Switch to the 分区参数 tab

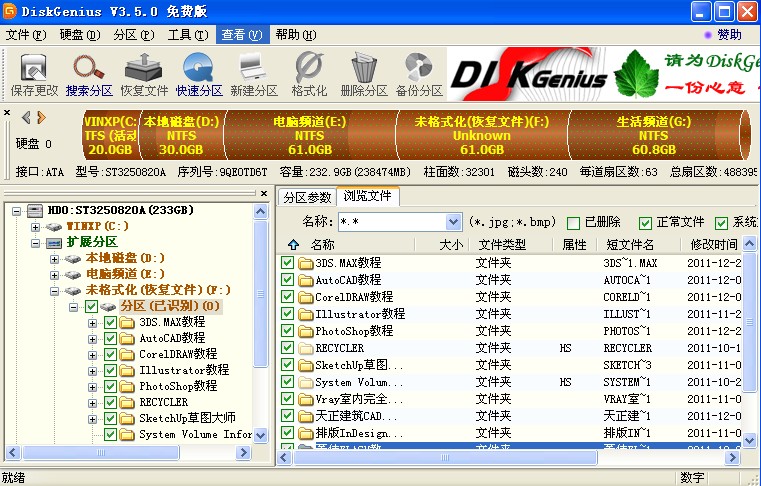click(x=307, y=197)
